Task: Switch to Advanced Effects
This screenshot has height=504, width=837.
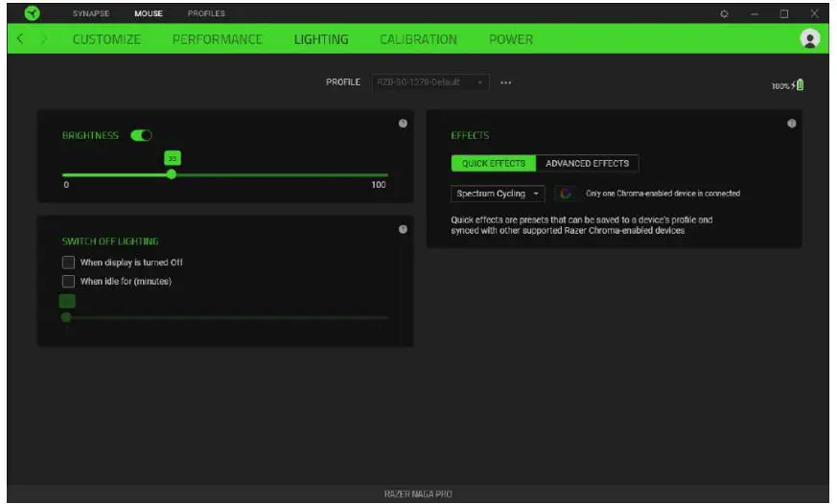Action: coord(587,163)
